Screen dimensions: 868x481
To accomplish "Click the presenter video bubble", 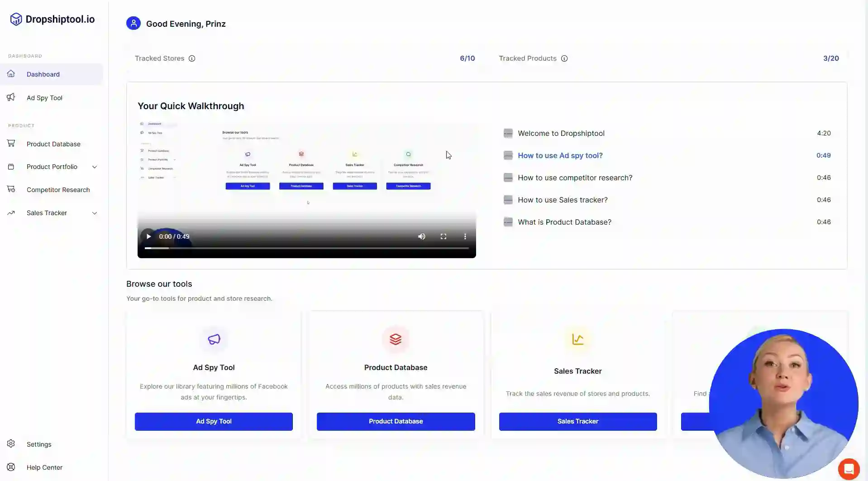I will point(783,403).
